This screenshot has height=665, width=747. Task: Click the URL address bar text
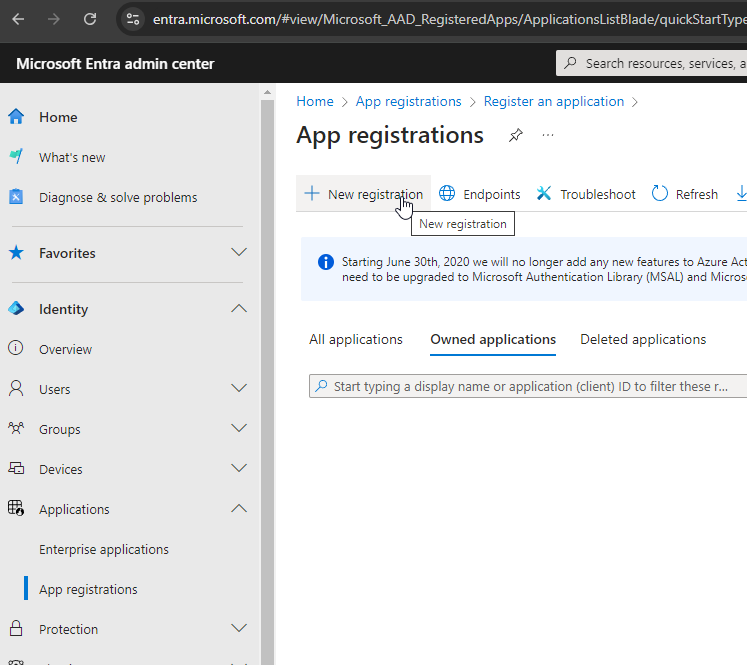point(449,19)
